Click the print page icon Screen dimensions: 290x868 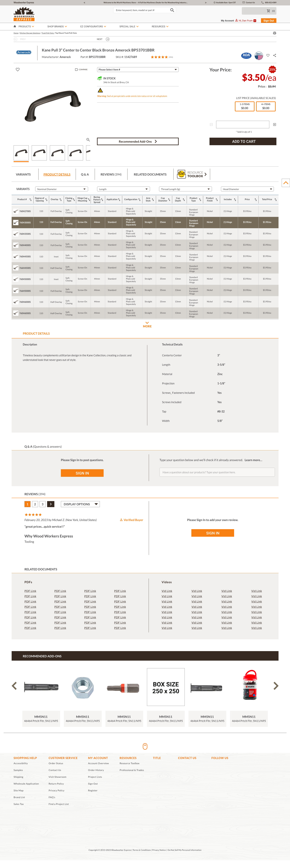pos(274,33)
